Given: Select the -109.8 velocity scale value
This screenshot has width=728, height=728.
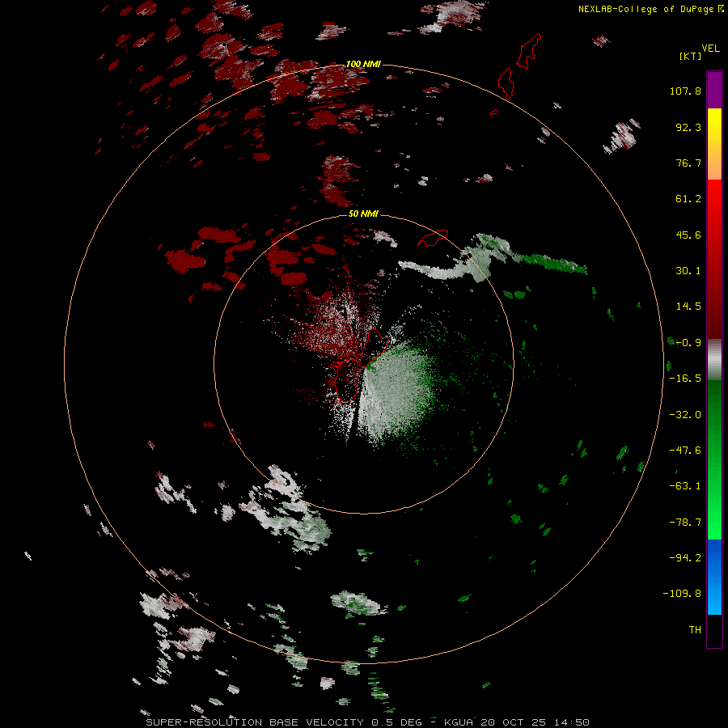Looking at the screenshot, I should pos(682,594).
